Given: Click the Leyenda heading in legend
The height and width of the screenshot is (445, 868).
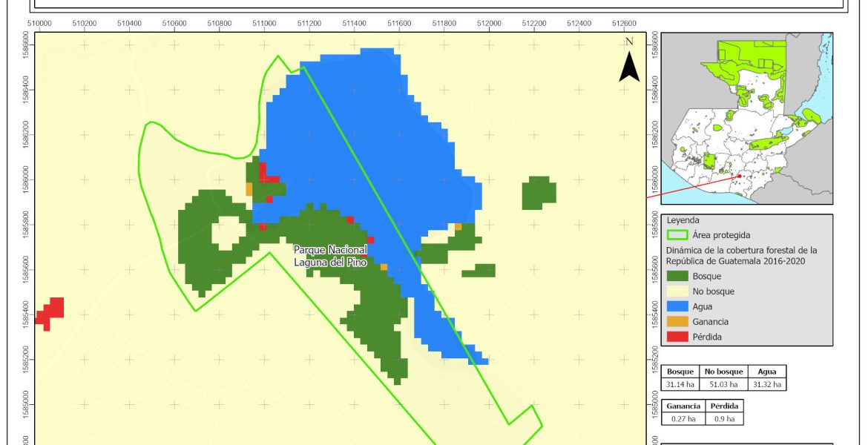Looking at the screenshot, I should (683, 220).
